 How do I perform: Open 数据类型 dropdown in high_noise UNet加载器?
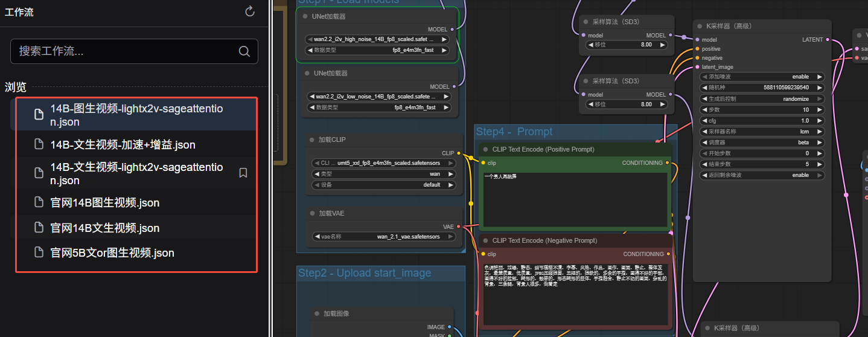[x=377, y=50]
